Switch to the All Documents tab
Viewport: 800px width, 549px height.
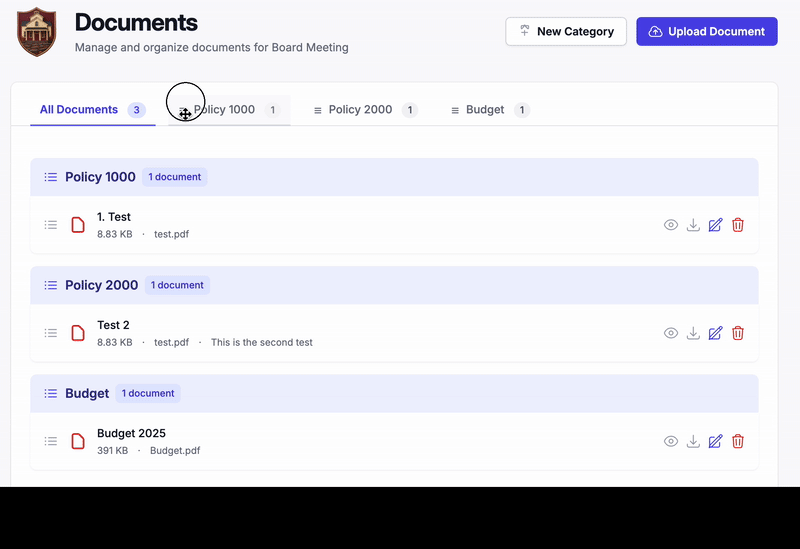[x=93, y=110]
